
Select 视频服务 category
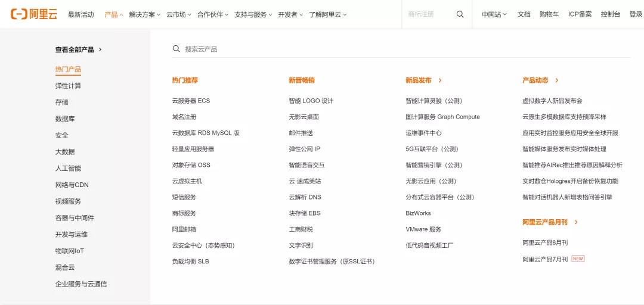68,201
